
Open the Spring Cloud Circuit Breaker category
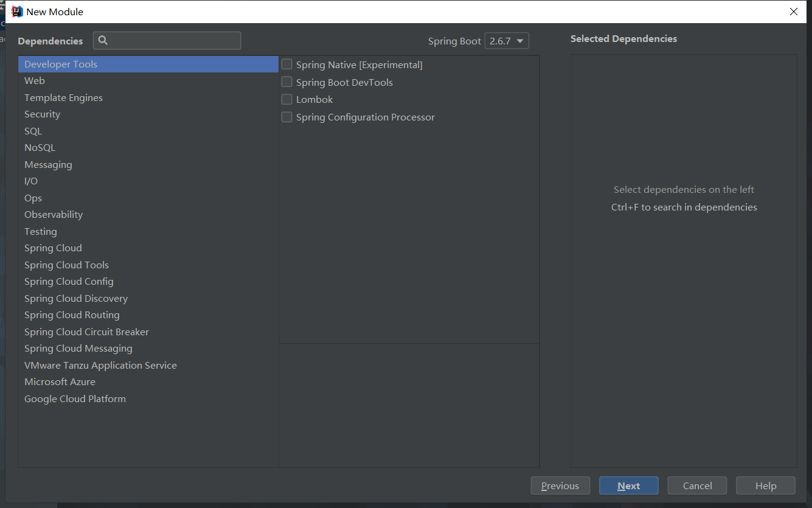click(148, 332)
